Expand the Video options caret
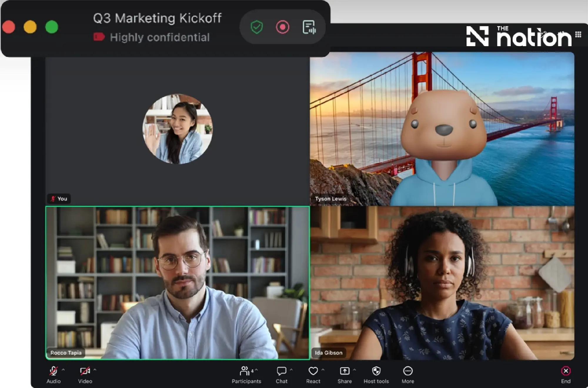 point(95,370)
